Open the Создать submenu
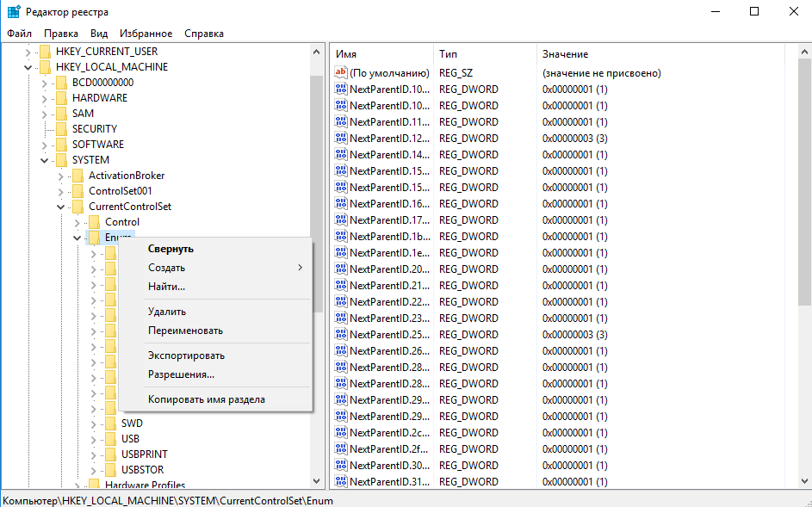This screenshot has height=507, width=812. (x=167, y=268)
